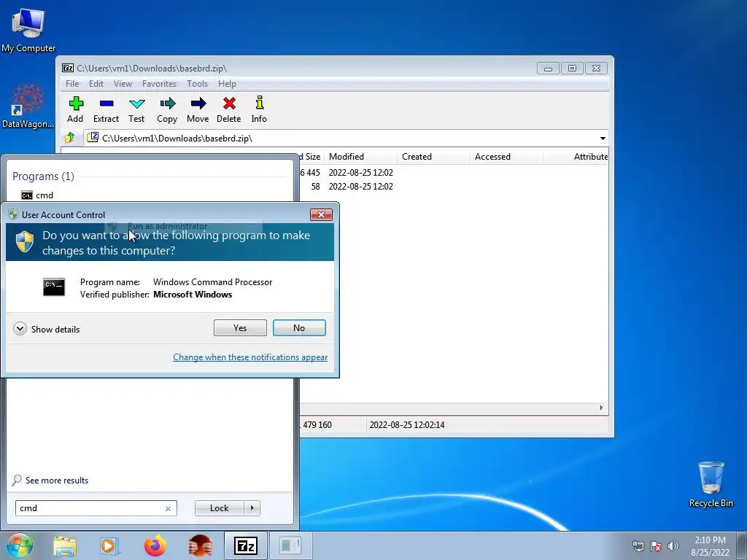Click the Add toolbar icon in 7-Zip
The height and width of the screenshot is (560, 747).
(x=75, y=109)
